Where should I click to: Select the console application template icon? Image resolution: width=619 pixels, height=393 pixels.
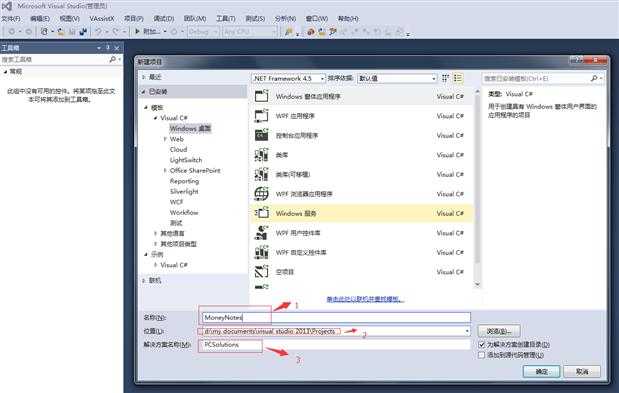tap(261, 135)
